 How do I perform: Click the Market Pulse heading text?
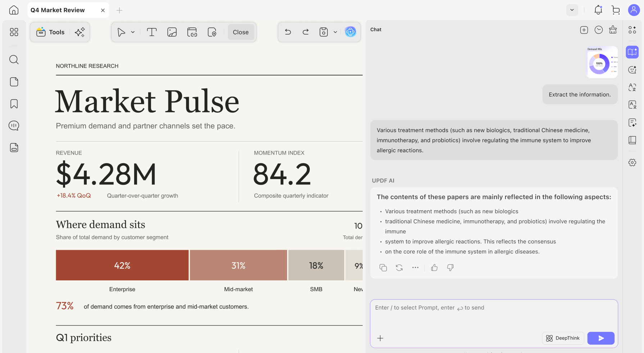(147, 101)
